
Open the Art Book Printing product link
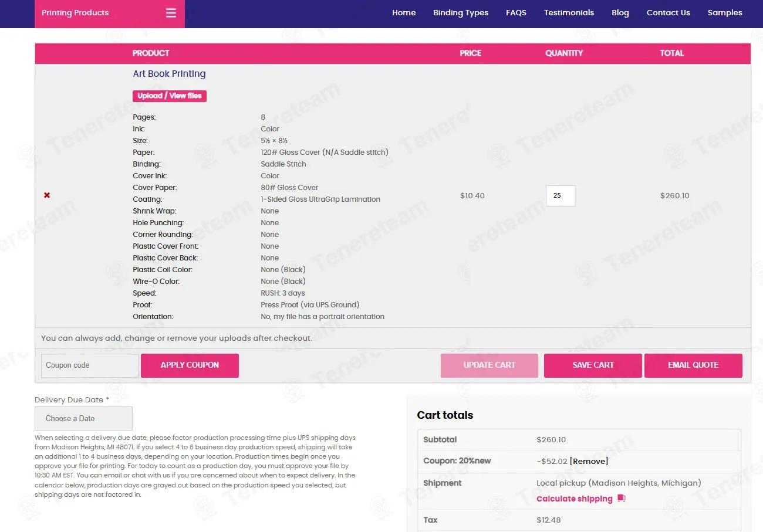169,74
